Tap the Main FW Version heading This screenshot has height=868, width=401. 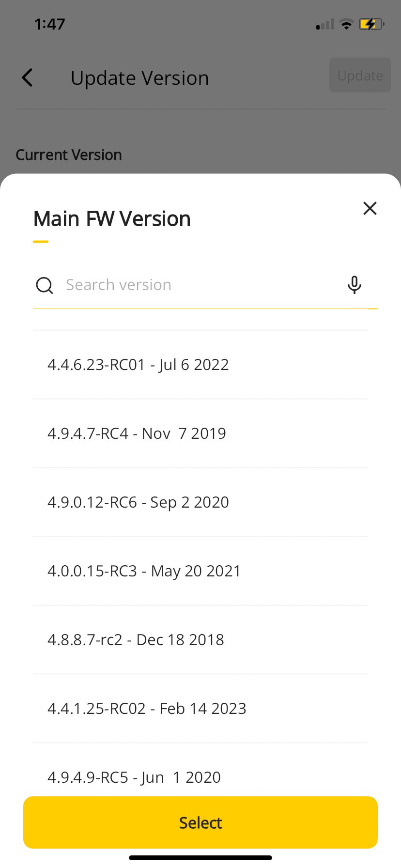click(x=112, y=219)
